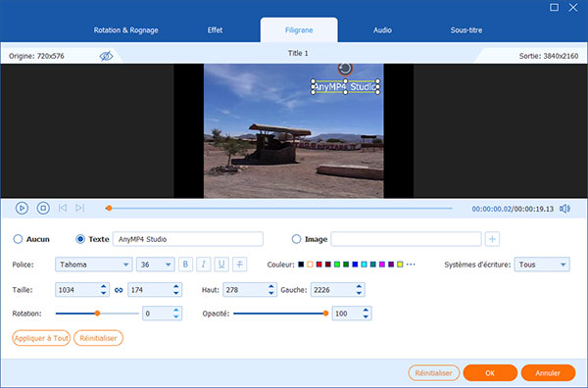Select the Aucun radio option
The height and width of the screenshot is (388, 588).
(x=18, y=239)
